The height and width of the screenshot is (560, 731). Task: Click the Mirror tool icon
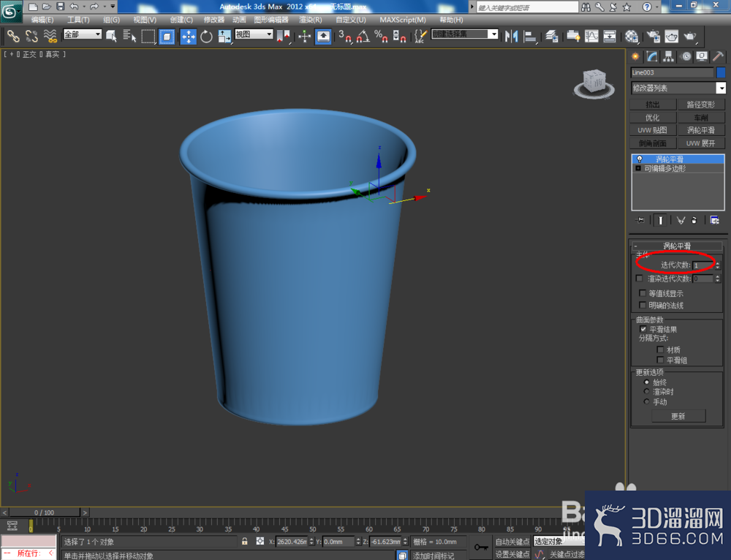[x=512, y=37]
